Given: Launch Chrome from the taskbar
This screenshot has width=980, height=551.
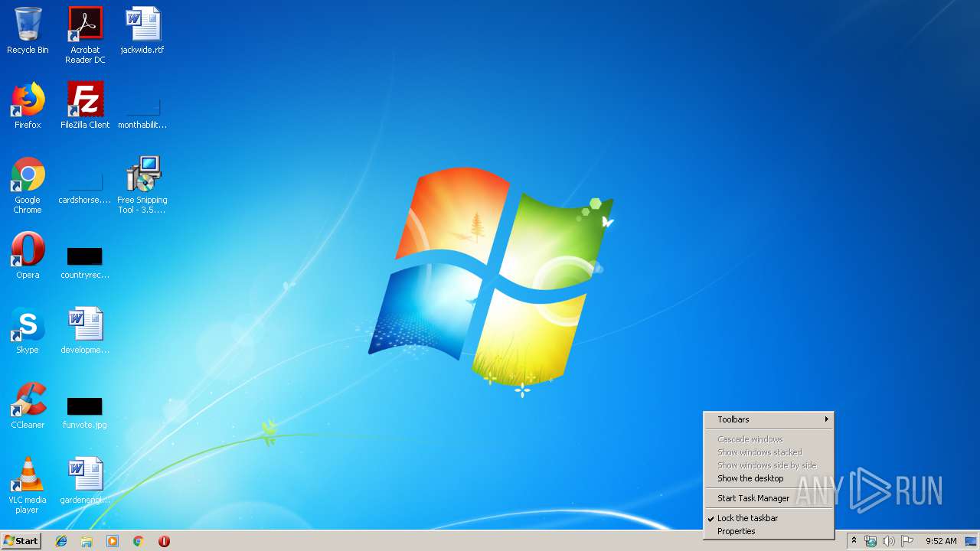Looking at the screenshot, I should pyautogui.click(x=138, y=541).
